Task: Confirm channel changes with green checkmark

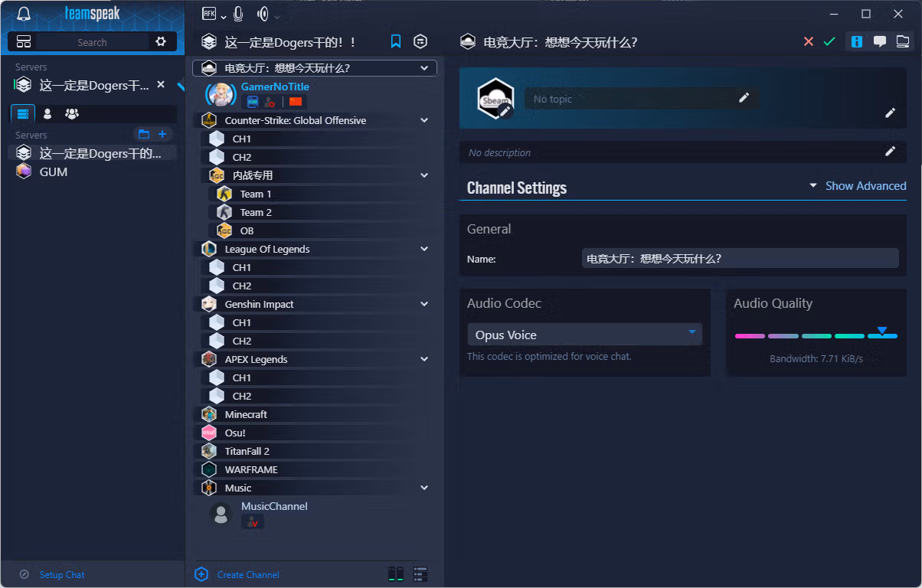Action: (x=829, y=41)
